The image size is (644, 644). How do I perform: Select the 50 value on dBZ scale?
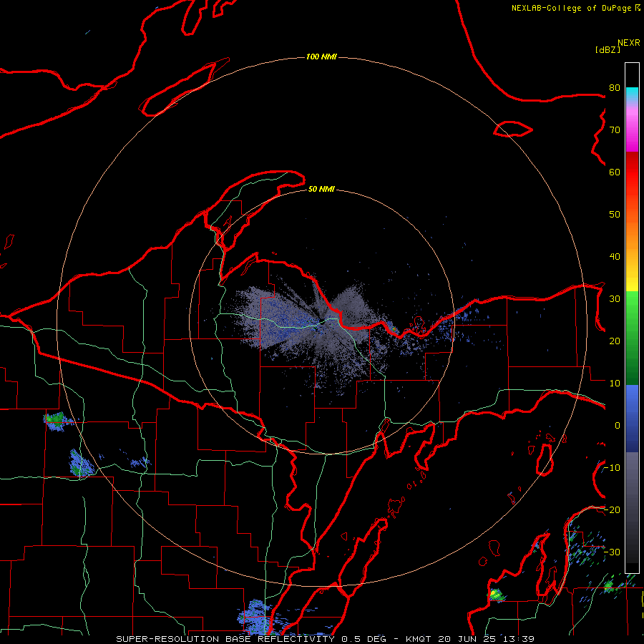[x=615, y=215]
